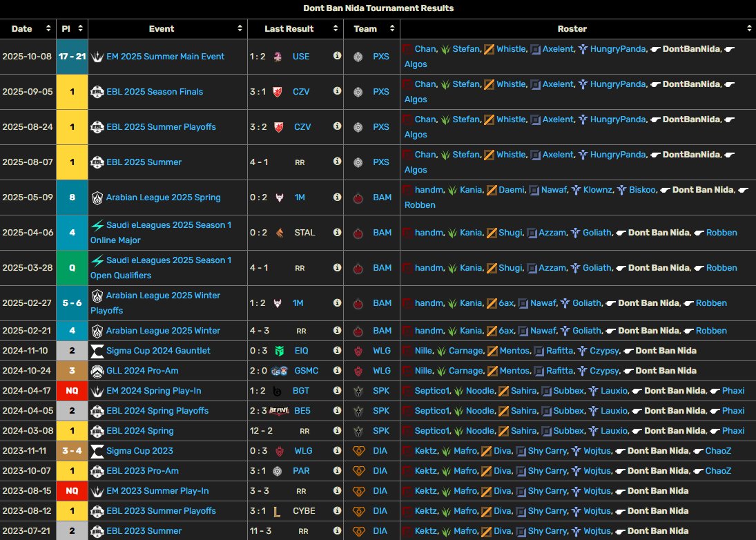Image resolution: width=756 pixels, height=540 pixels.
Task: Click Sigma Cup icon beside Sigma Cup 2023
Action: pyautogui.click(x=97, y=451)
